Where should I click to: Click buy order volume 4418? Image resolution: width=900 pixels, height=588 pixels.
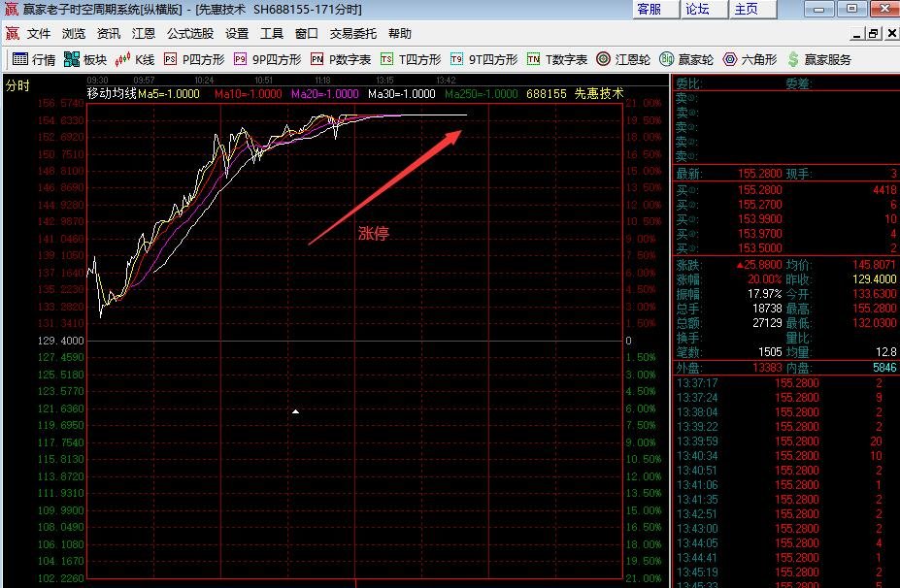tap(884, 190)
